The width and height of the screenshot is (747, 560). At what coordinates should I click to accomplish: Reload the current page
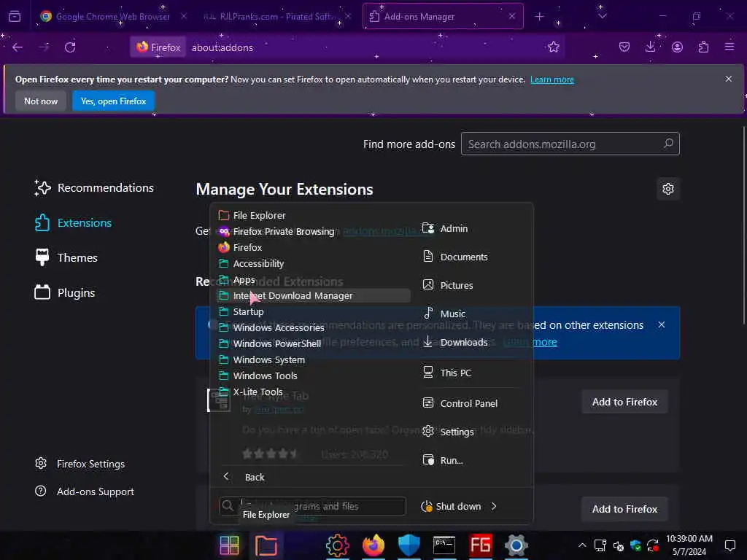coord(70,47)
